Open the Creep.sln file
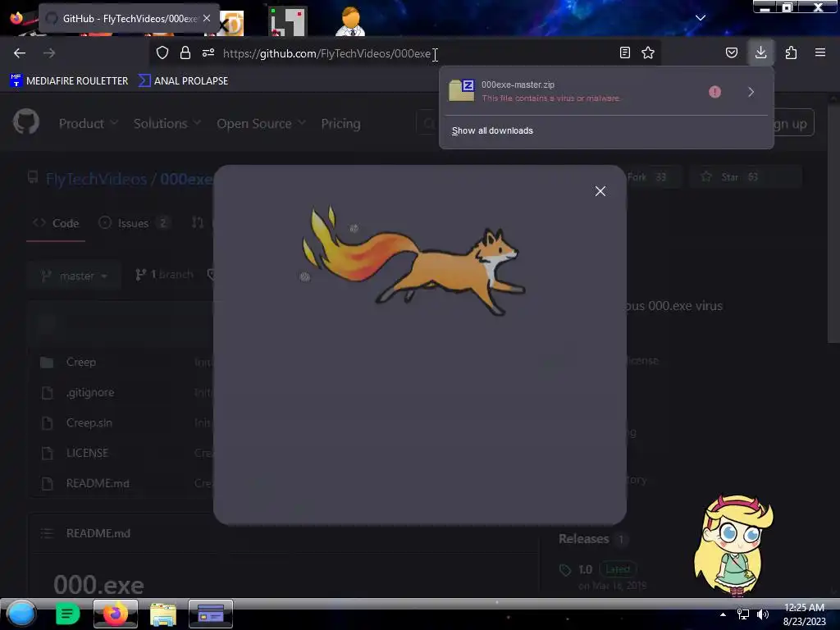This screenshot has height=630, width=840. [89, 422]
